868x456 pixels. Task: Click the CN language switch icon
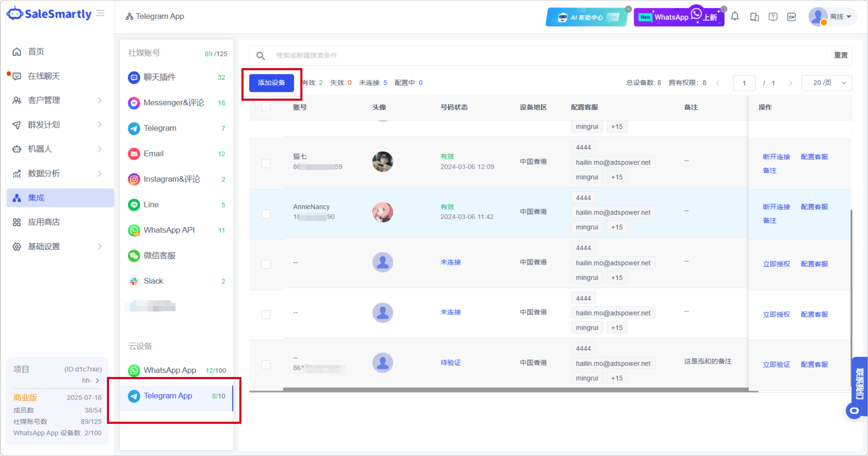point(791,17)
